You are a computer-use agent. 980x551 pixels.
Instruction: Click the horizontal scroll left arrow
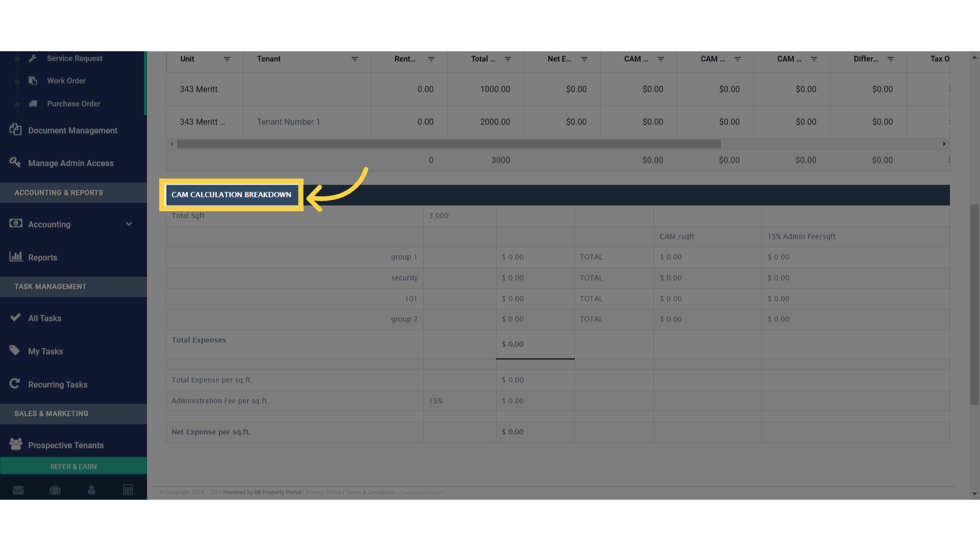point(172,144)
